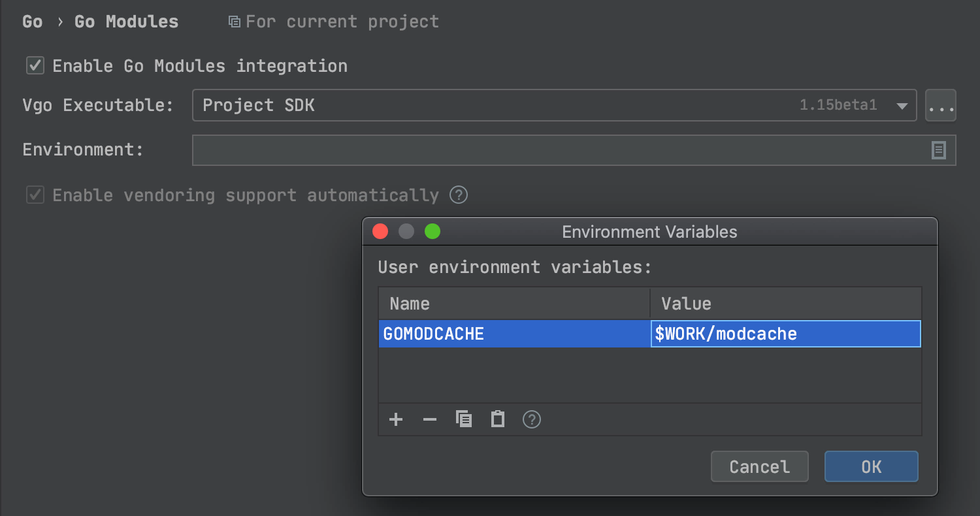980x516 pixels.
Task: Click Go in the settings breadcrumb
Action: tap(33, 22)
